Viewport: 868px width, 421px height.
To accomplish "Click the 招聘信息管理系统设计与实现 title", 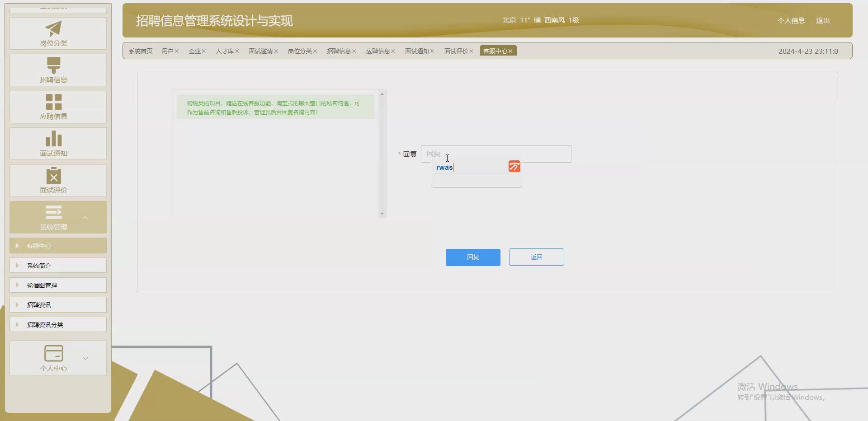I will [214, 21].
